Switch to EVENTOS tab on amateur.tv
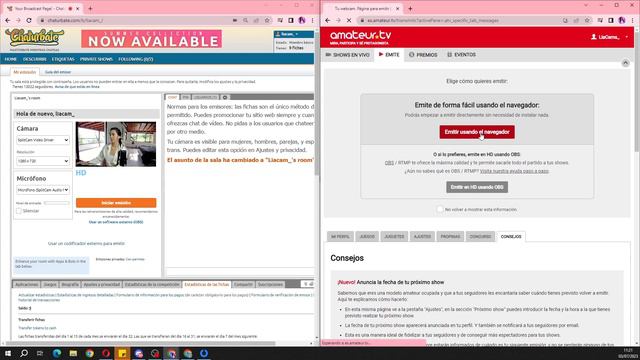 [x=461, y=55]
